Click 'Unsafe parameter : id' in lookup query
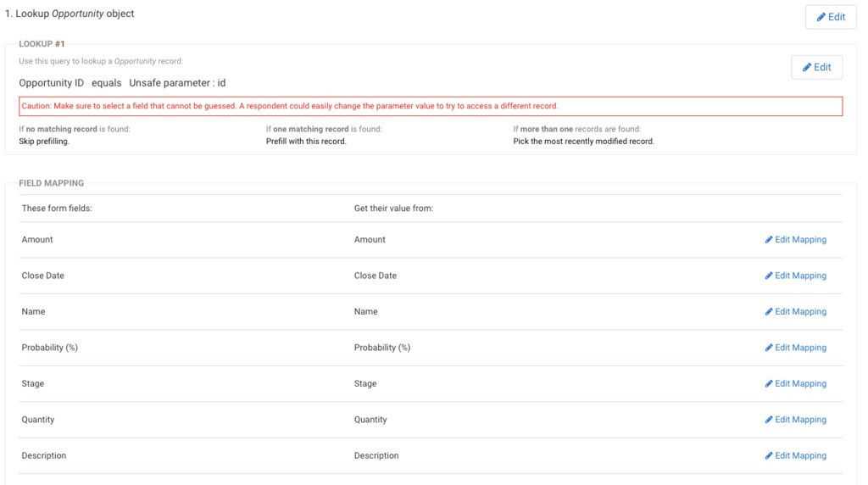The width and height of the screenshot is (868, 485). coord(177,83)
